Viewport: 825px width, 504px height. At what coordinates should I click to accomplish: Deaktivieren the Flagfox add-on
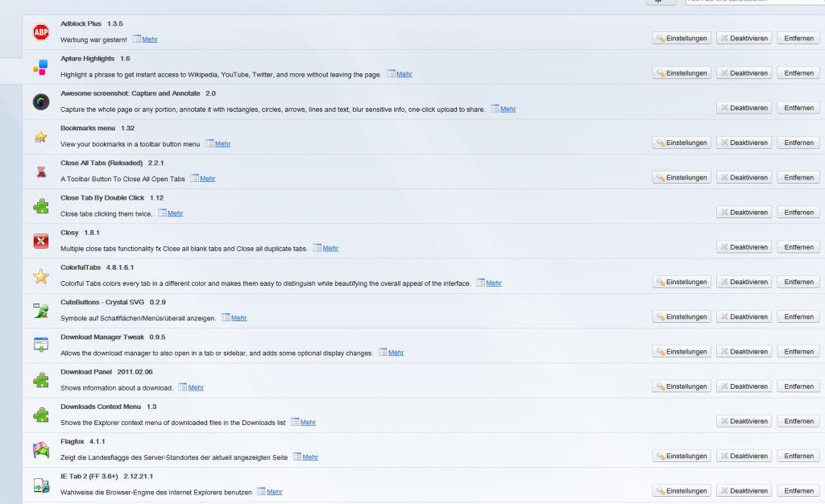[x=744, y=456]
